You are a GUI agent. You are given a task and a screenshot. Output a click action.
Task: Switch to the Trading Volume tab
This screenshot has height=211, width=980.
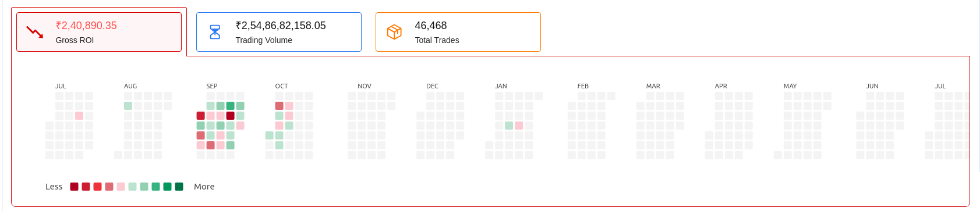click(279, 32)
